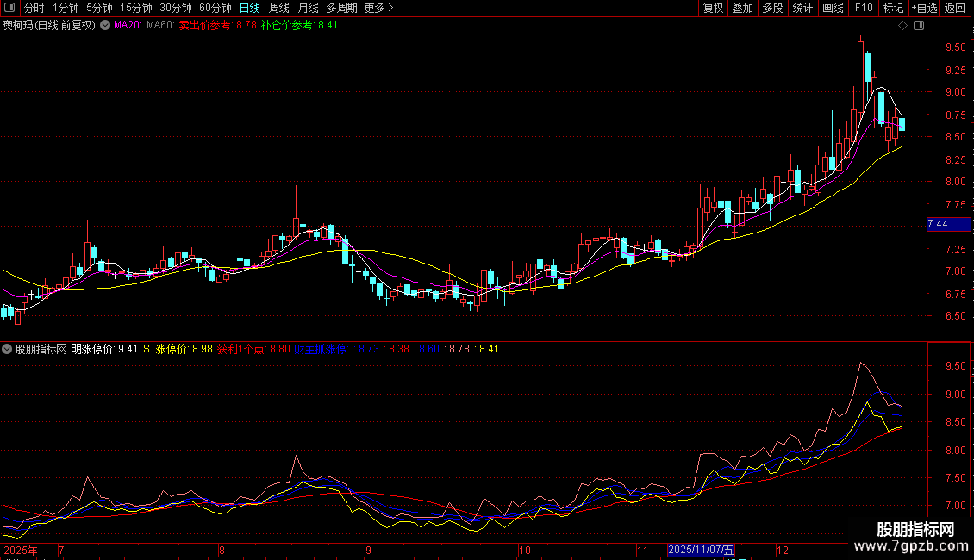Click the 股朋指标网 indicator name
Viewport: 974px width, 560px height.
coord(41,349)
